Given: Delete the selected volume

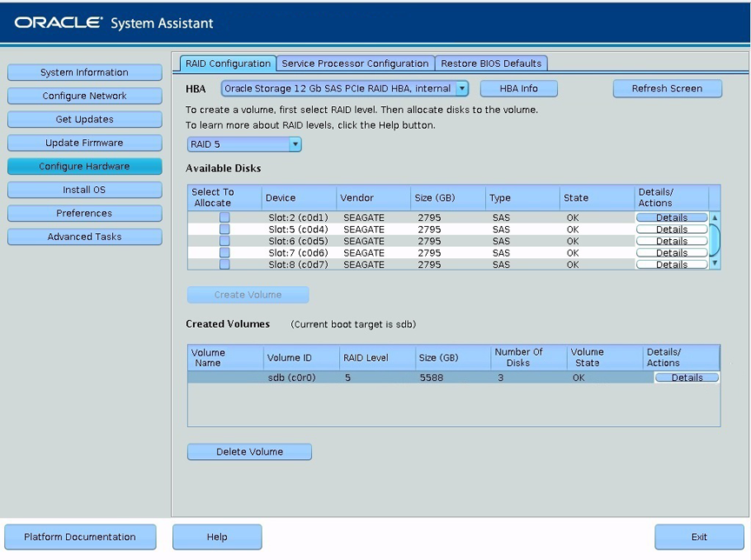Looking at the screenshot, I should click(249, 452).
